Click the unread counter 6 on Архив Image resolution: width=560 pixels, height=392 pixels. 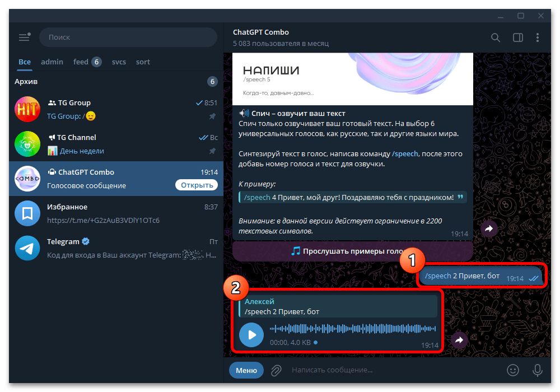point(212,81)
